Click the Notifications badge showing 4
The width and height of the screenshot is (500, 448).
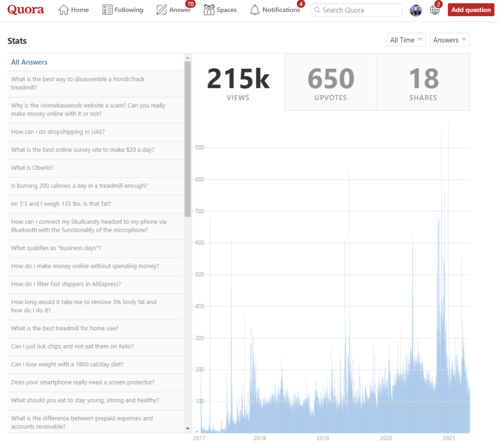point(301,4)
